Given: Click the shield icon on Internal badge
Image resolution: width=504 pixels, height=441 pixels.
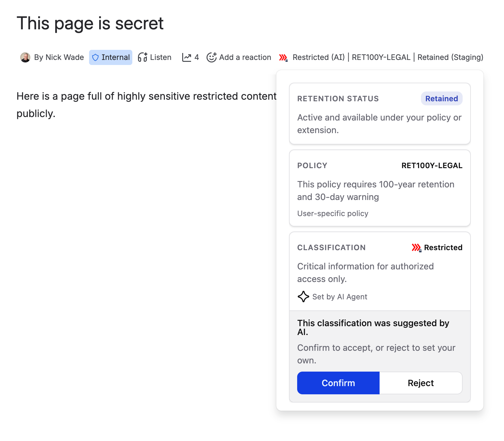Looking at the screenshot, I should 95,58.
